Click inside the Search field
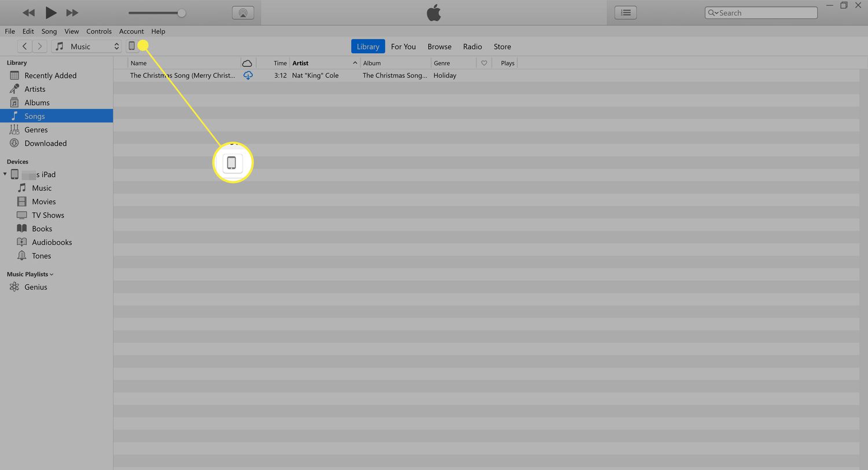Viewport: 868px width, 470px height. [x=765, y=13]
